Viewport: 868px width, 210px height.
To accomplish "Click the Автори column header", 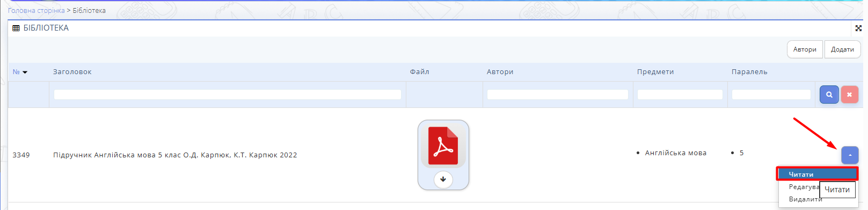I will (500, 72).
